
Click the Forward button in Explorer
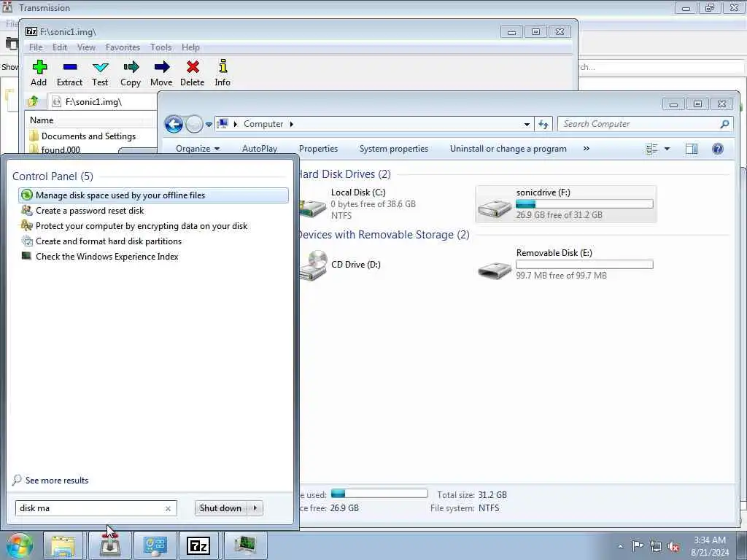point(194,124)
